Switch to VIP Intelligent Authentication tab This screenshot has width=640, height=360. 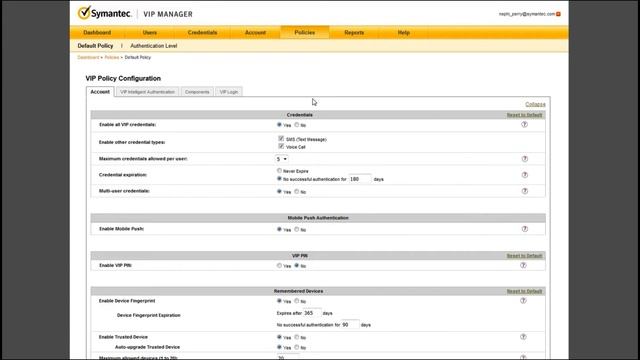tap(147, 92)
